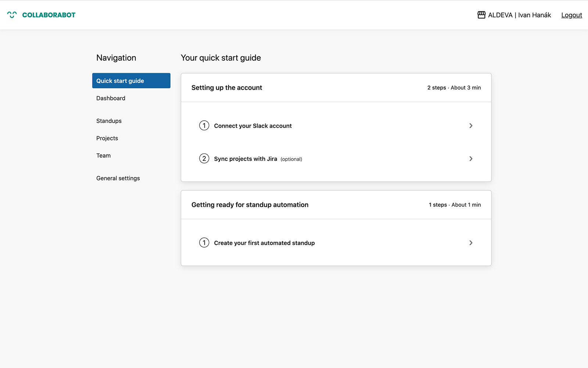Viewport: 588px width, 368px height.
Task: Open Quick start guide in navigation
Action: [131, 81]
